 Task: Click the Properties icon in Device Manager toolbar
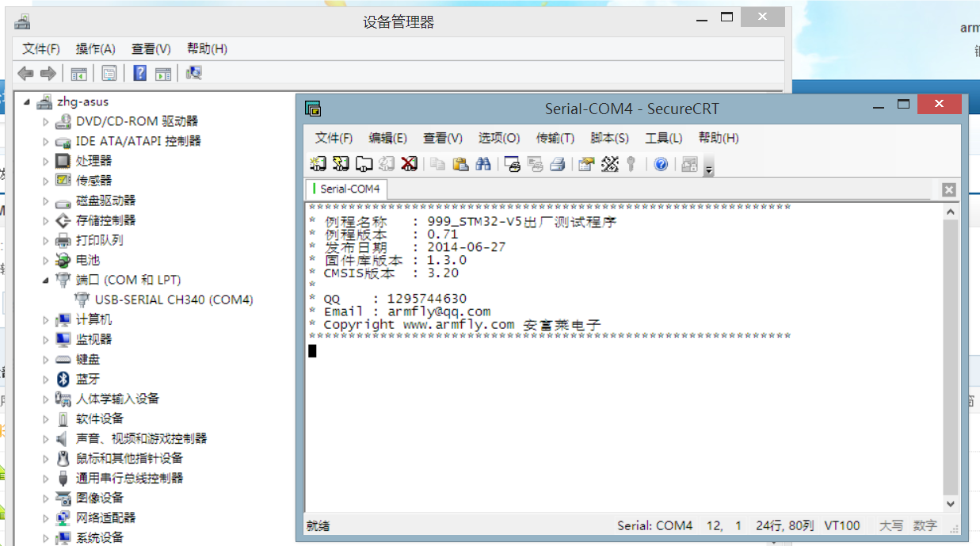[x=109, y=74]
